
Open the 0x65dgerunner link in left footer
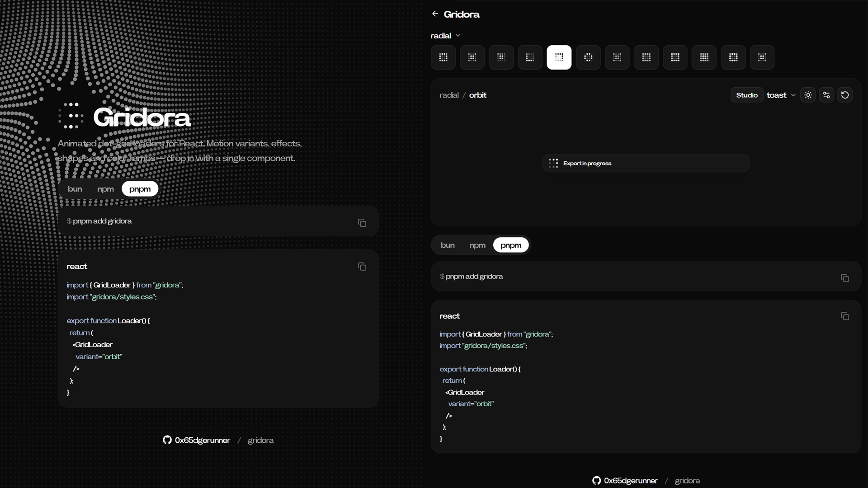(x=203, y=440)
